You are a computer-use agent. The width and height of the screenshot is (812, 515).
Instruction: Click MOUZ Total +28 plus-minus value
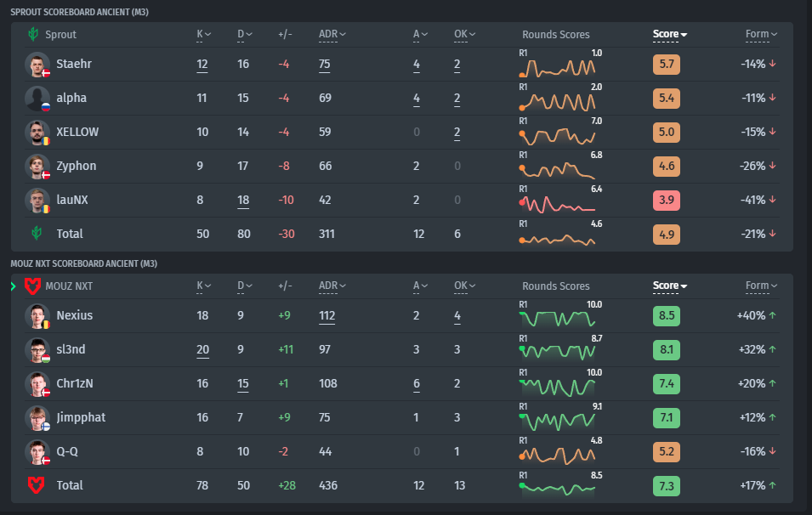coord(287,485)
